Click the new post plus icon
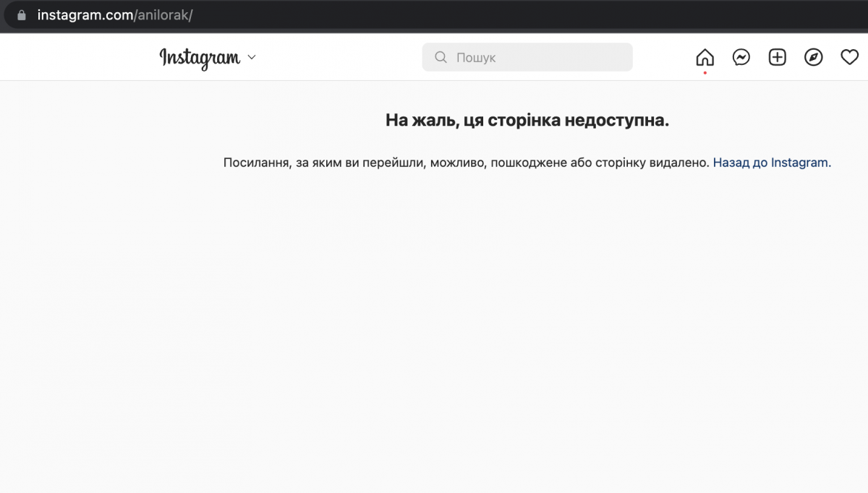 point(778,57)
